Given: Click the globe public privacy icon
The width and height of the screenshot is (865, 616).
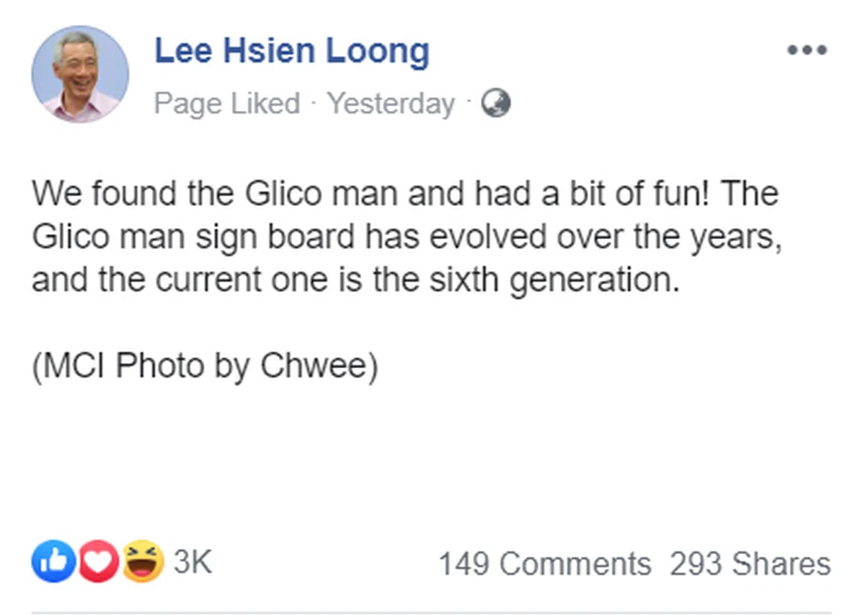Looking at the screenshot, I should 496,104.
